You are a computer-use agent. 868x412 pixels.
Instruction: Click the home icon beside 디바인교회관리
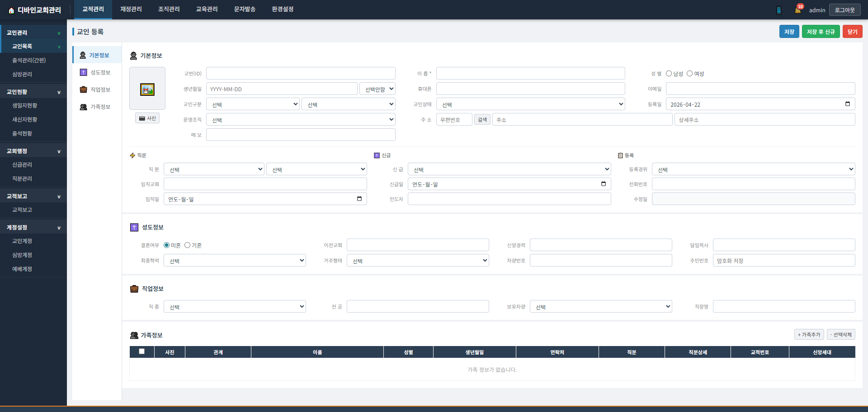coord(11,10)
